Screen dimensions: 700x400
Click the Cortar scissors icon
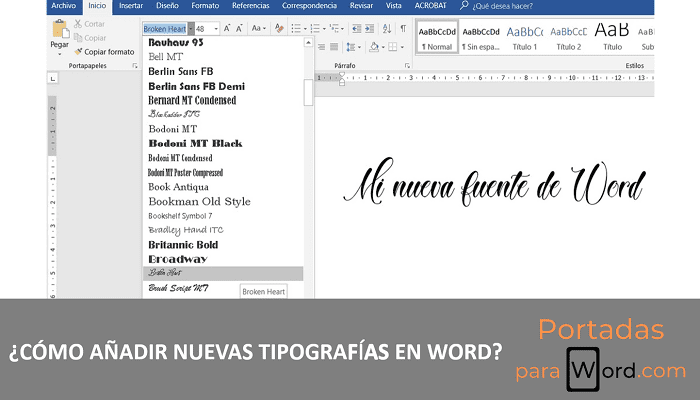tap(78, 24)
